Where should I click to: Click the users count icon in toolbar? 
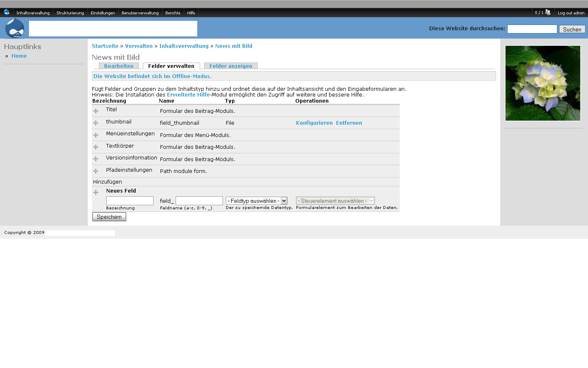tap(548, 13)
